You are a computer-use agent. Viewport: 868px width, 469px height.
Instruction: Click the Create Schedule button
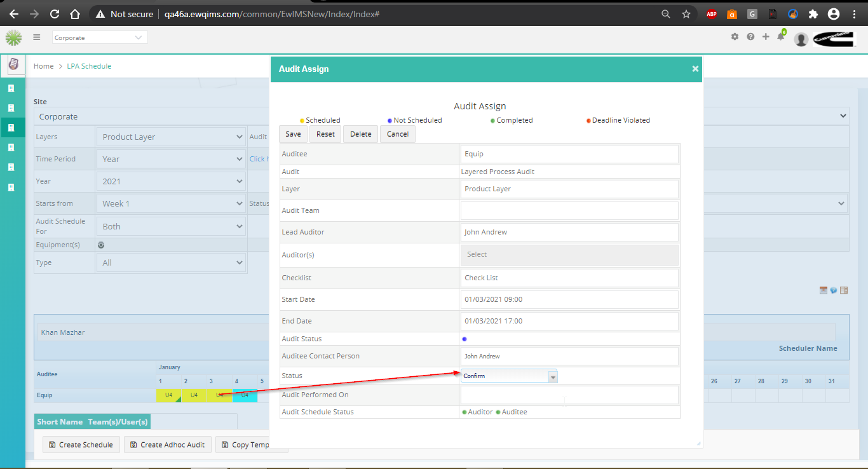point(81,444)
